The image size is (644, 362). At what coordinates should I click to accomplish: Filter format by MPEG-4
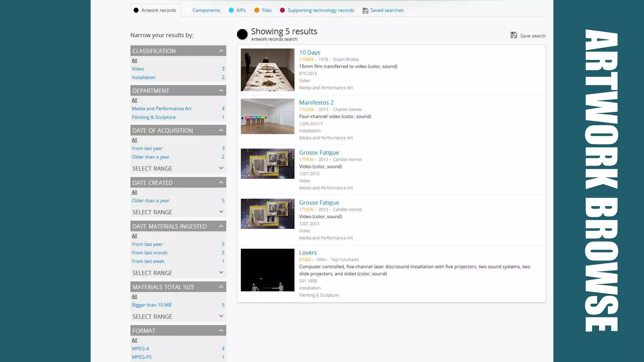pos(140,348)
